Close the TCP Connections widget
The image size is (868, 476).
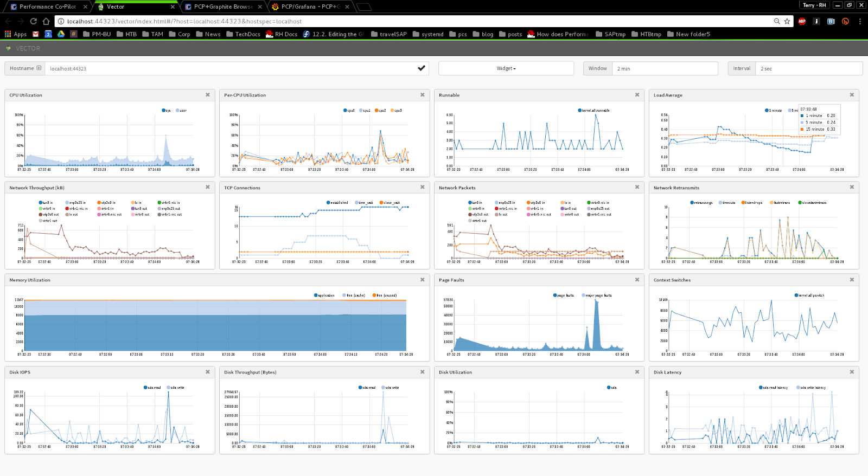coord(423,187)
